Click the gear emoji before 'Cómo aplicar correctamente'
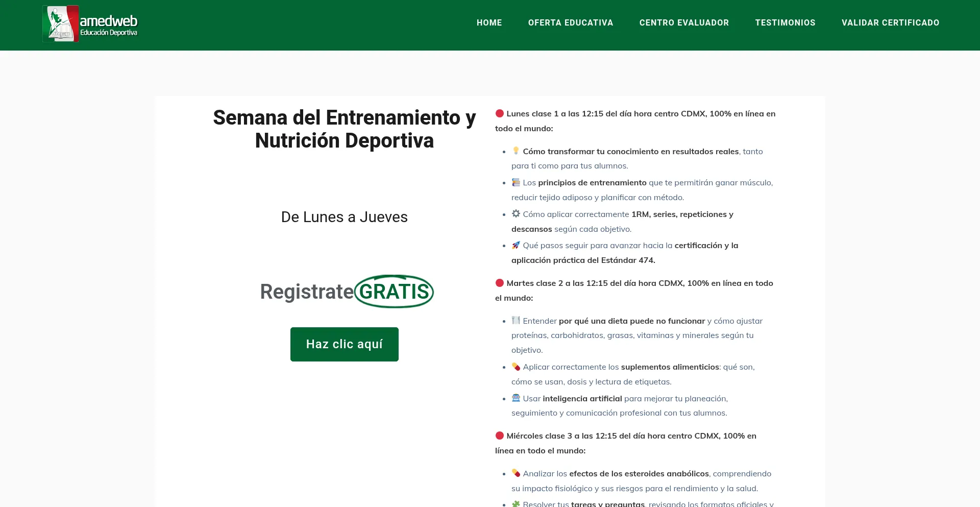The height and width of the screenshot is (507, 980). [x=516, y=213]
